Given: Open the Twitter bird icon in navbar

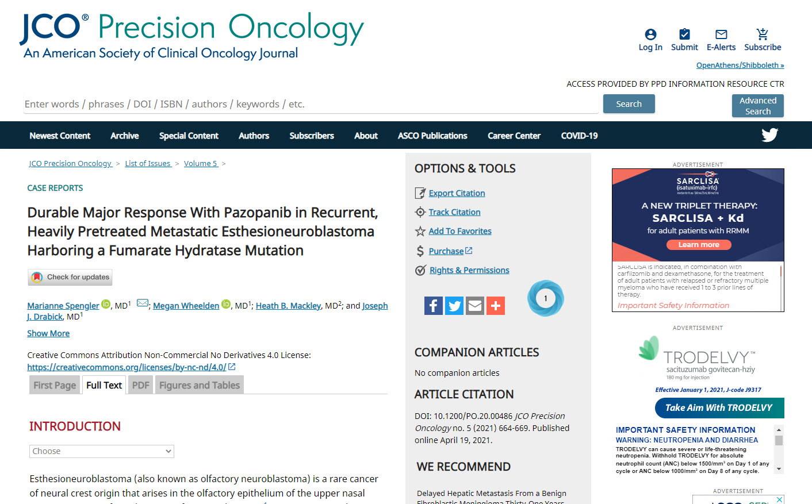Looking at the screenshot, I should click(769, 135).
